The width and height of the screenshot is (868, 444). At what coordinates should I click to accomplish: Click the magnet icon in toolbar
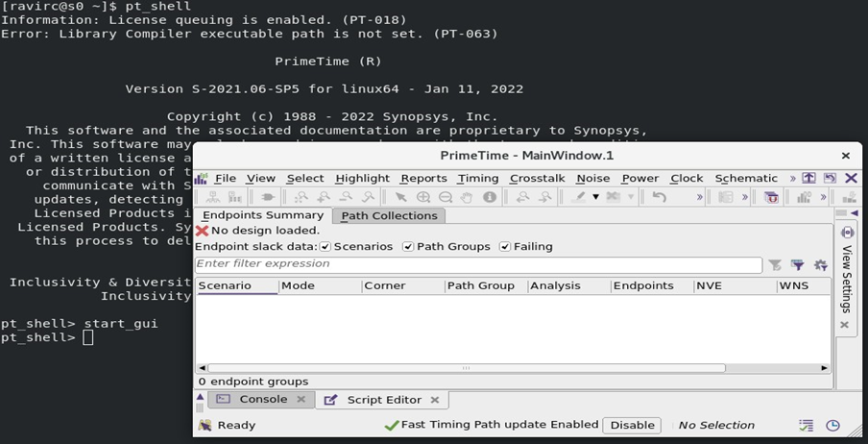tap(771, 197)
